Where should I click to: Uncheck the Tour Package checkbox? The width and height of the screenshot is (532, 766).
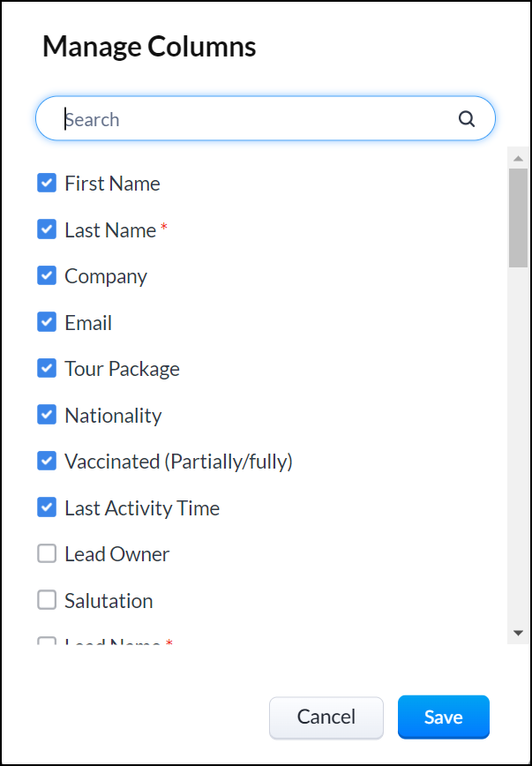click(47, 368)
